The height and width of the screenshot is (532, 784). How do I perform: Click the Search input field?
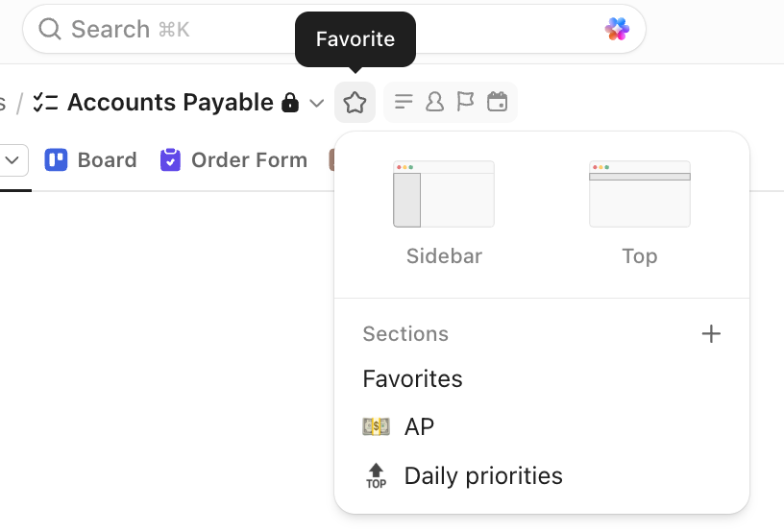coord(317,29)
